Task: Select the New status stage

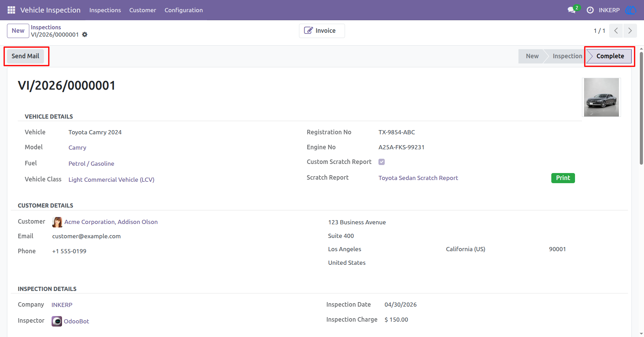Action: [x=532, y=56]
